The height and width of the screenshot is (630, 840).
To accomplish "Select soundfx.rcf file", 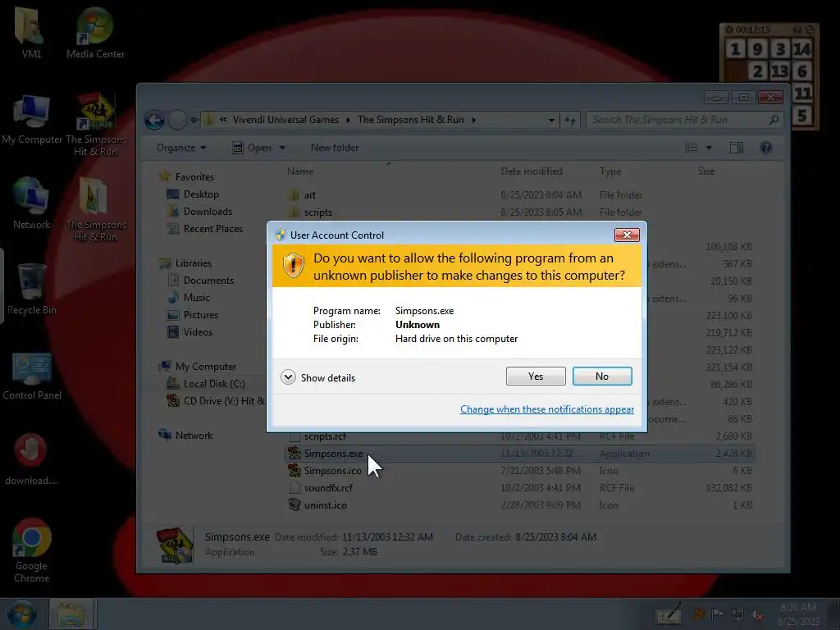I will 518,487.
